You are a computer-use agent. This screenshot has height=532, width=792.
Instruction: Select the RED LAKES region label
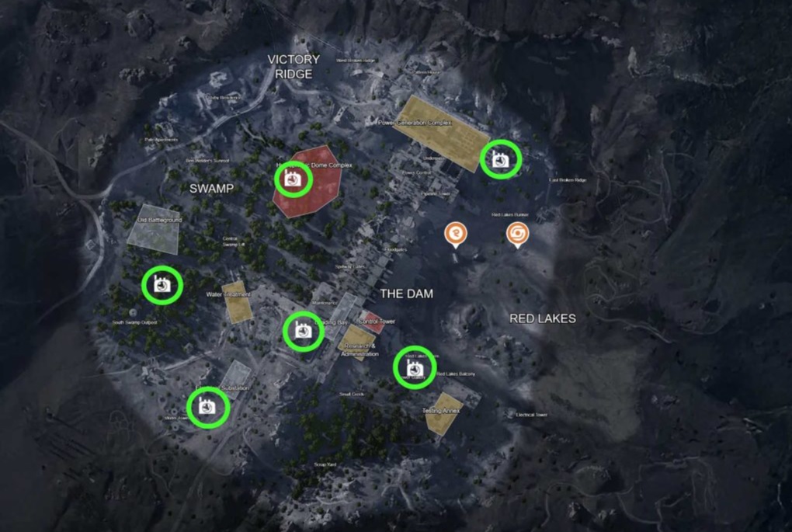coord(543,318)
